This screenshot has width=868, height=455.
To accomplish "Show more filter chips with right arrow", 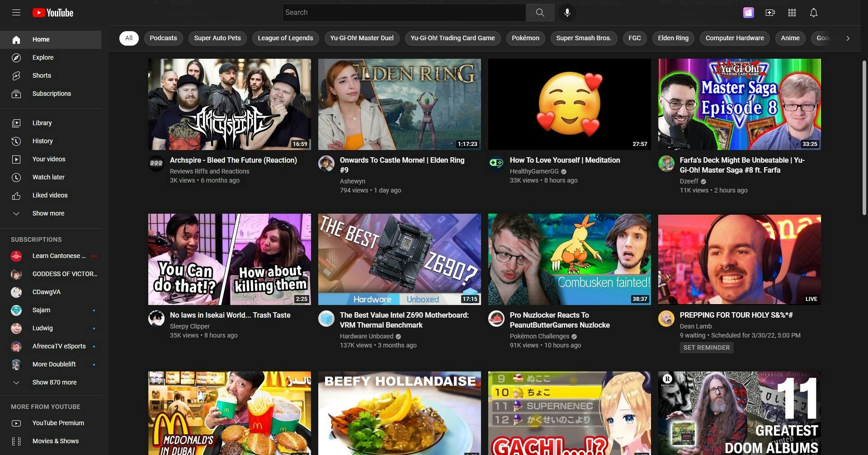I will 848,38.
